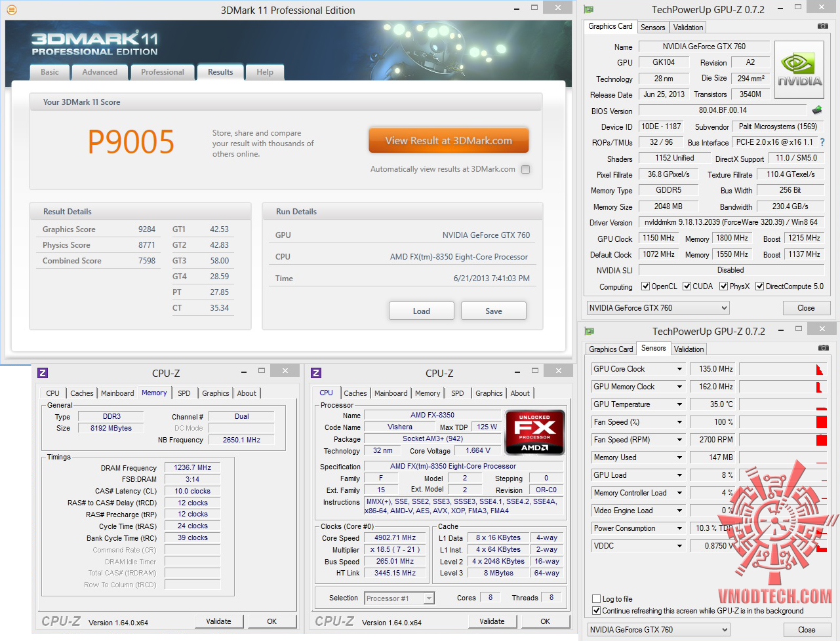
Task: Disable Continue refreshing in background checkbox
Action: coord(597,611)
